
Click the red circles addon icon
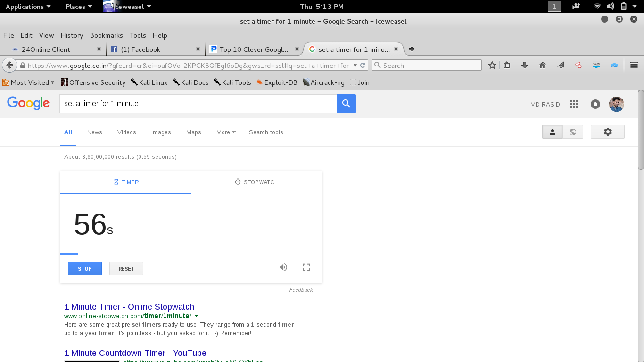[578, 66]
